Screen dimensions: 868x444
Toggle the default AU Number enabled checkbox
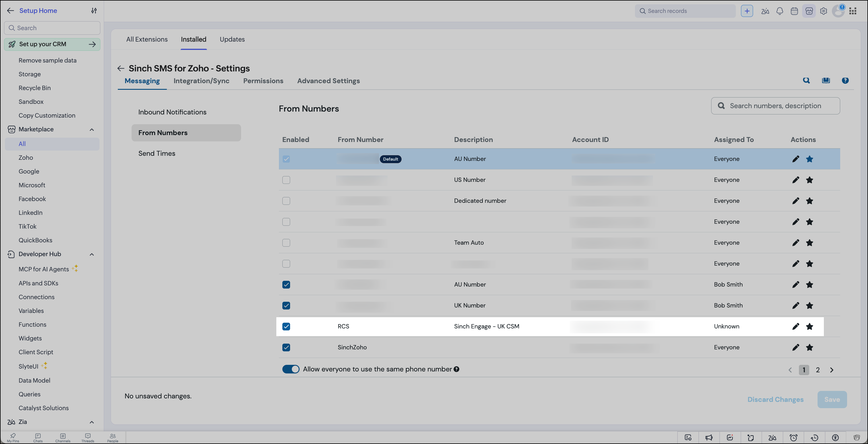(x=286, y=159)
